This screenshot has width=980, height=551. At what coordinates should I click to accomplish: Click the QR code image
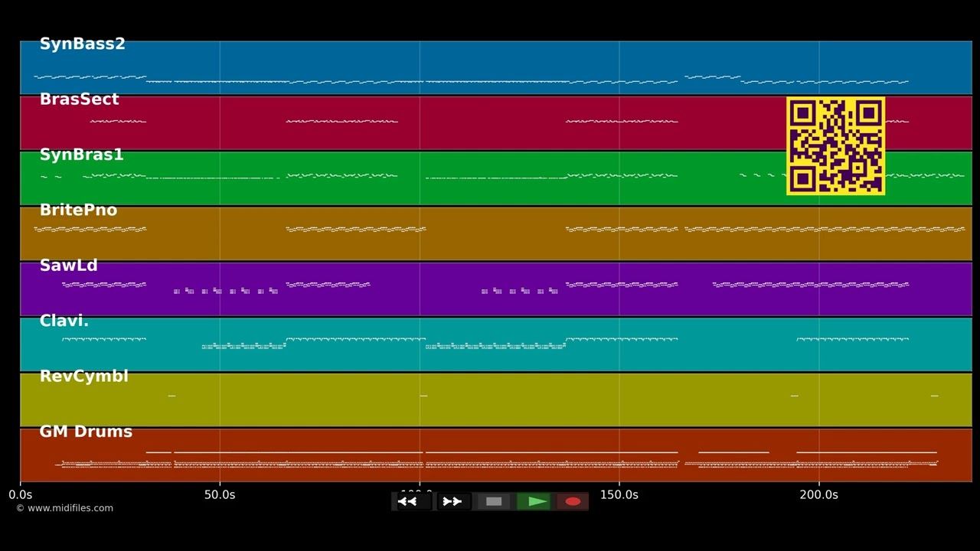point(835,145)
